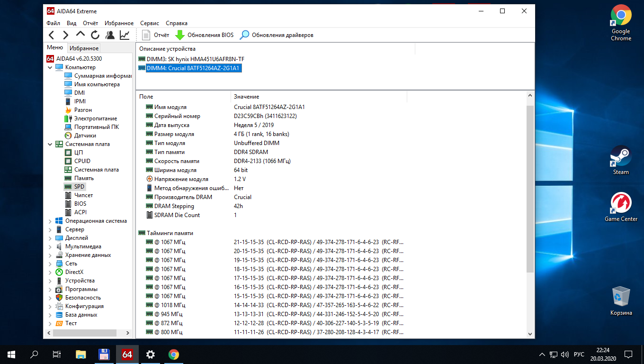The width and height of the screenshot is (644, 364).
Task: Open the graph chart toolbar icon
Action: [125, 35]
